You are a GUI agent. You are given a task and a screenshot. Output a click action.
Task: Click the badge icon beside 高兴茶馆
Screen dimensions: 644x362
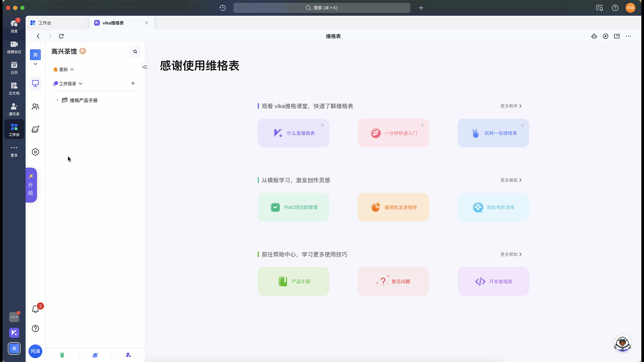(83, 51)
